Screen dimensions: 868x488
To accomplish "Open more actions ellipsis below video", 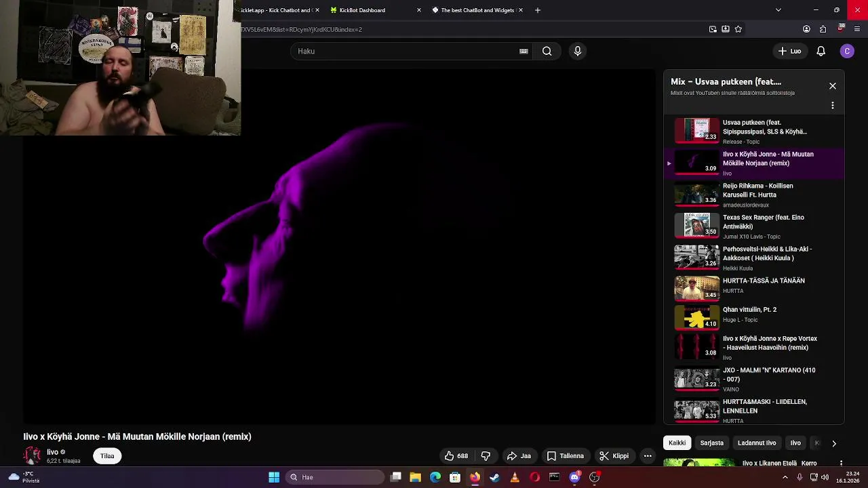I will (648, 456).
